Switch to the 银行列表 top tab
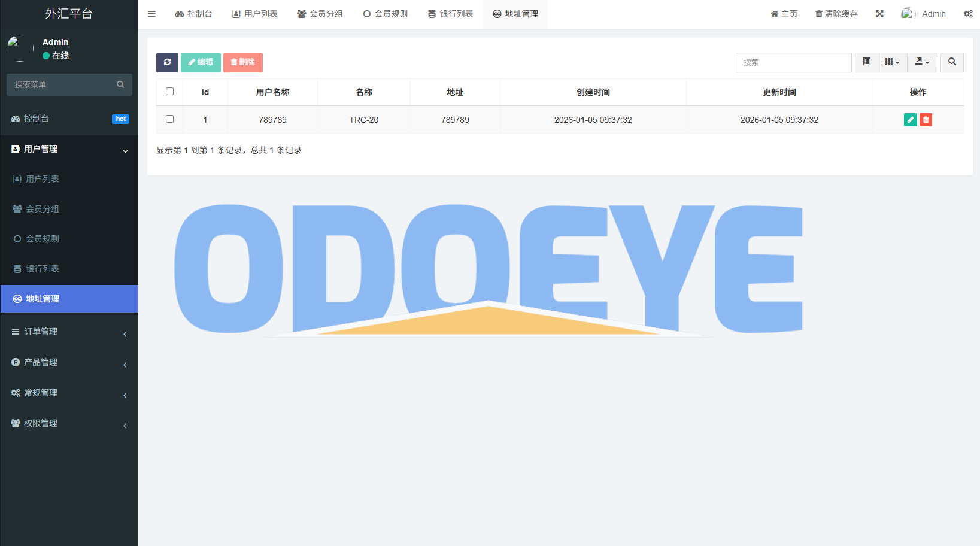980x546 pixels. (x=450, y=14)
